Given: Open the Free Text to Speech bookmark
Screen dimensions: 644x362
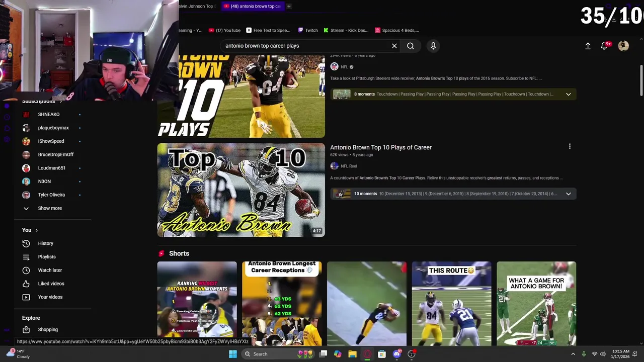Looking at the screenshot, I should pos(268,30).
